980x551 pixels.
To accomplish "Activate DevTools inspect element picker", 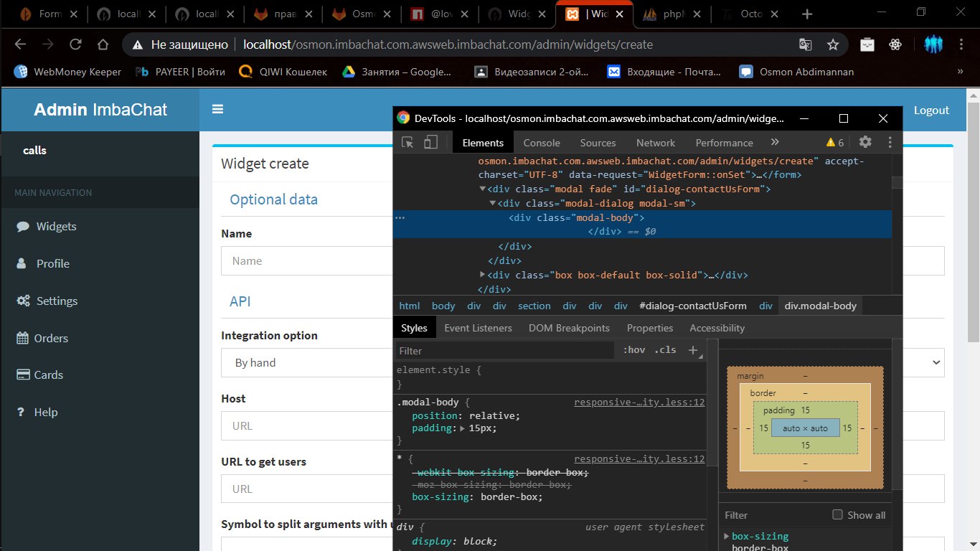I will point(407,142).
